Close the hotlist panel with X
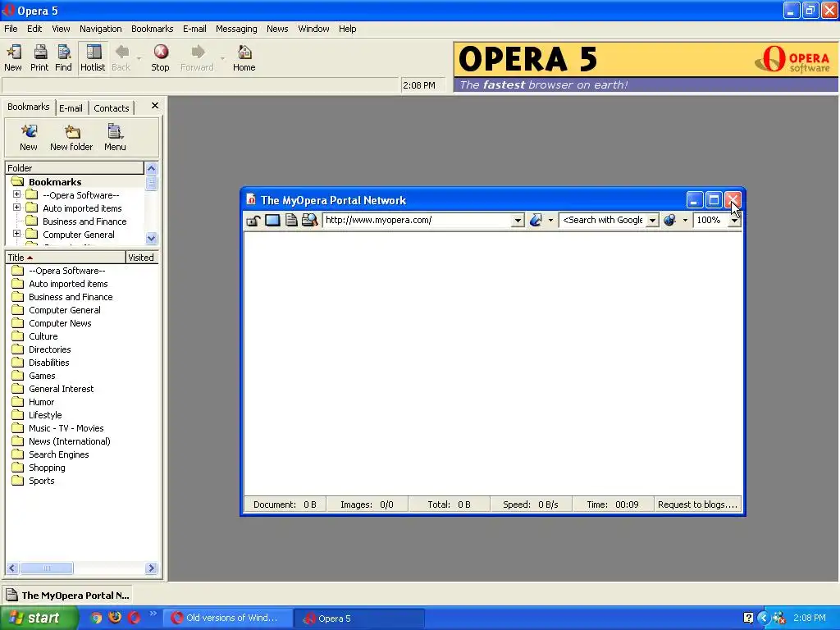The width and height of the screenshot is (840, 630). point(155,106)
